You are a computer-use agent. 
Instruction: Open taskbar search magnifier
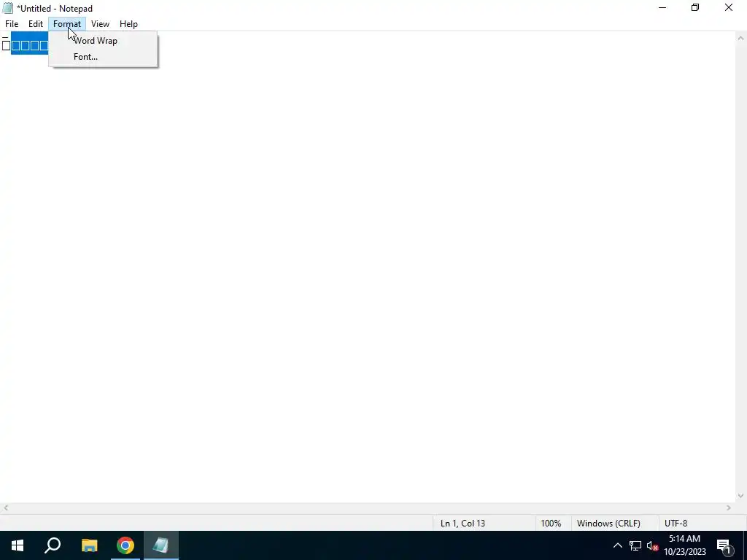(x=53, y=545)
